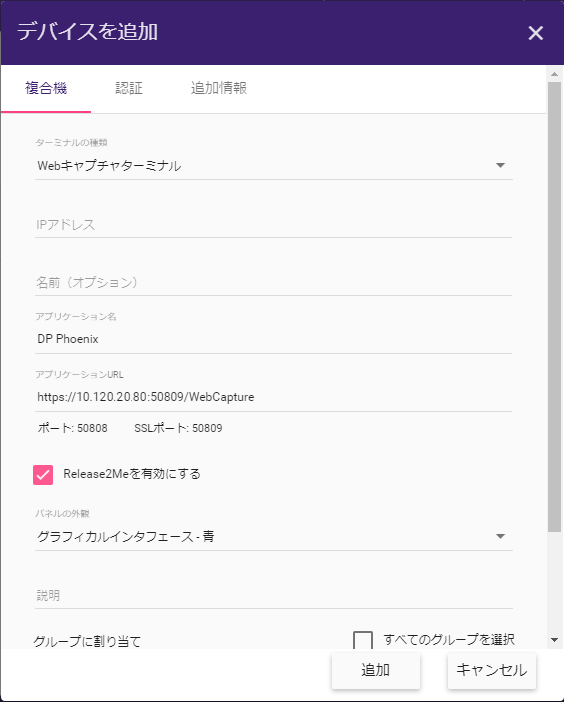The width and height of the screenshot is (564, 702).
Task: Click the scrollbar down arrow
Action: pyautogui.click(x=554, y=640)
